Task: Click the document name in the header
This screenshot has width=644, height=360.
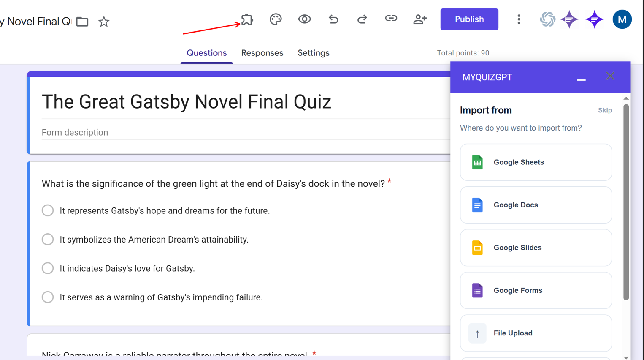Action: (x=36, y=22)
